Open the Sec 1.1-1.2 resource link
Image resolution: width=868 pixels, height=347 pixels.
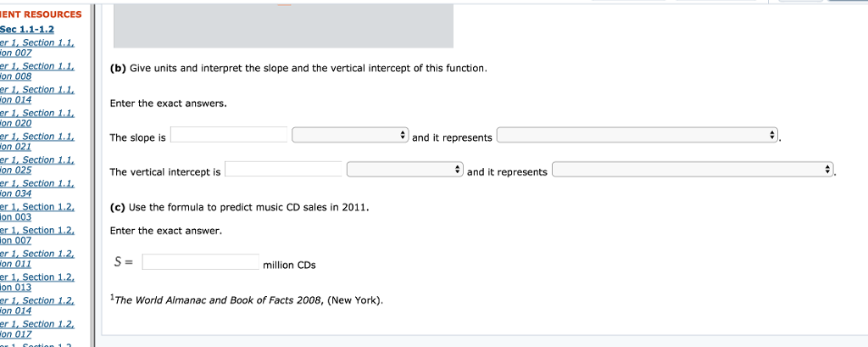[27, 28]
